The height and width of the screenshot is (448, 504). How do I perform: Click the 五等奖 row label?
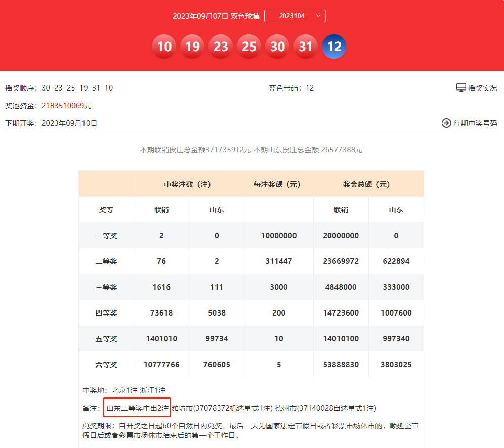[106, 338]
